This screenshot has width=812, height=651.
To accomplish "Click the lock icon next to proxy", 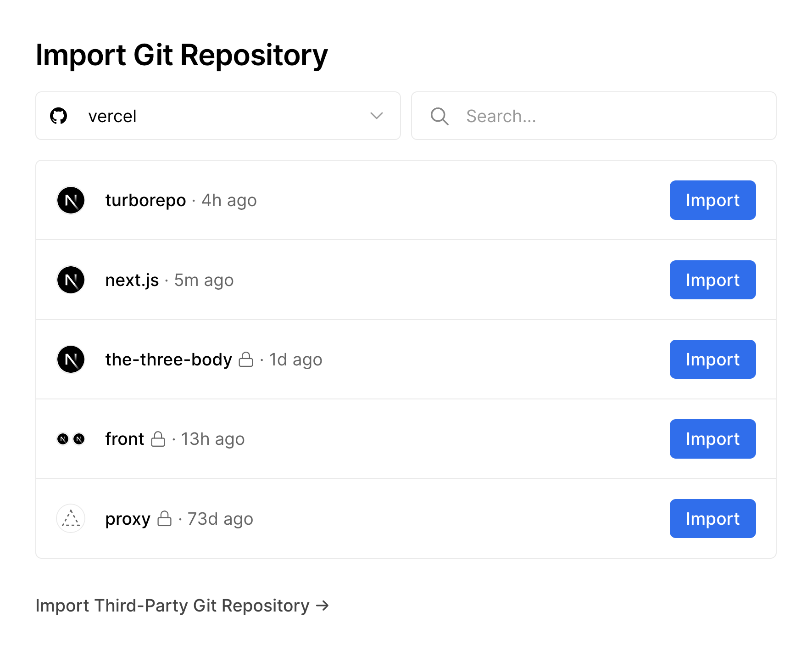I will (x=164, y=519).
